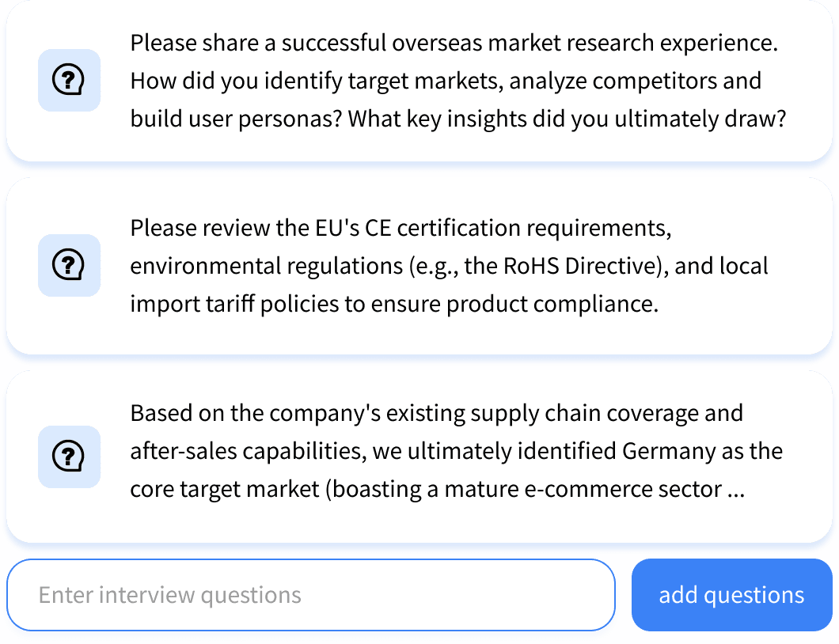This screenshot has width=839, height=644.
Task: Click 'Please share a successful overseas' line
Action: pos(454,43)
